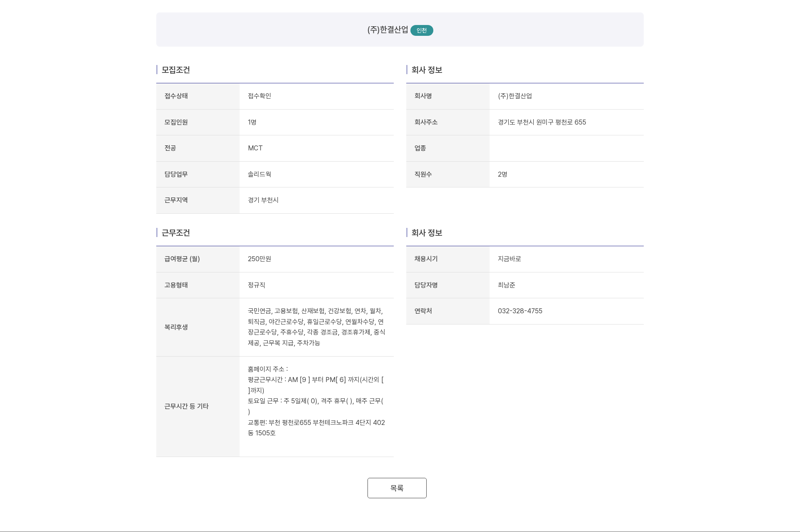The image size is (800, 532).
Task: Click the 급여평균 (월) label
Action: click(182, 259)
